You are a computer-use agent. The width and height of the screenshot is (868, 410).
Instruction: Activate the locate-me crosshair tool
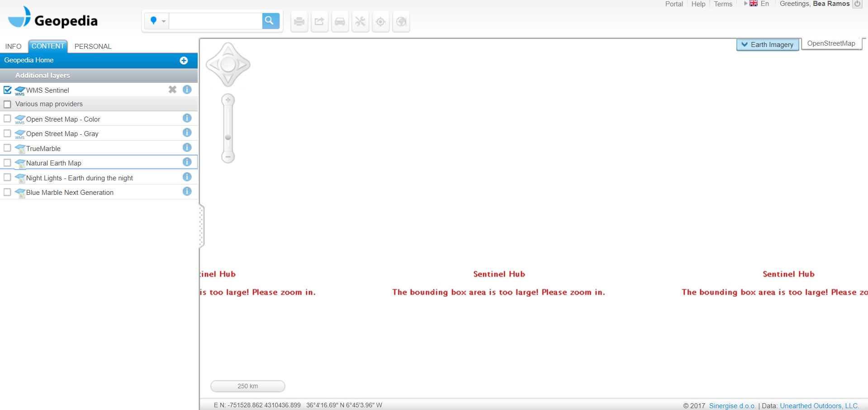click(x=380, y=22)
